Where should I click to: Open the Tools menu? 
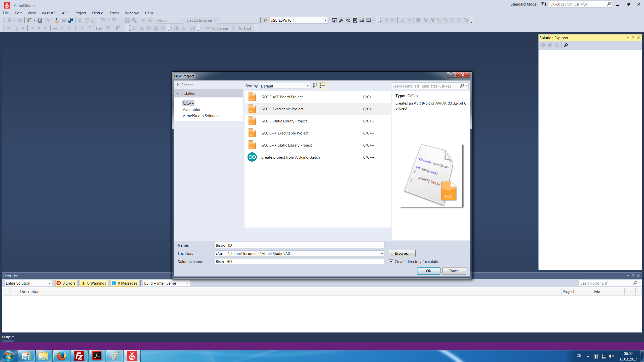point(114,13)
